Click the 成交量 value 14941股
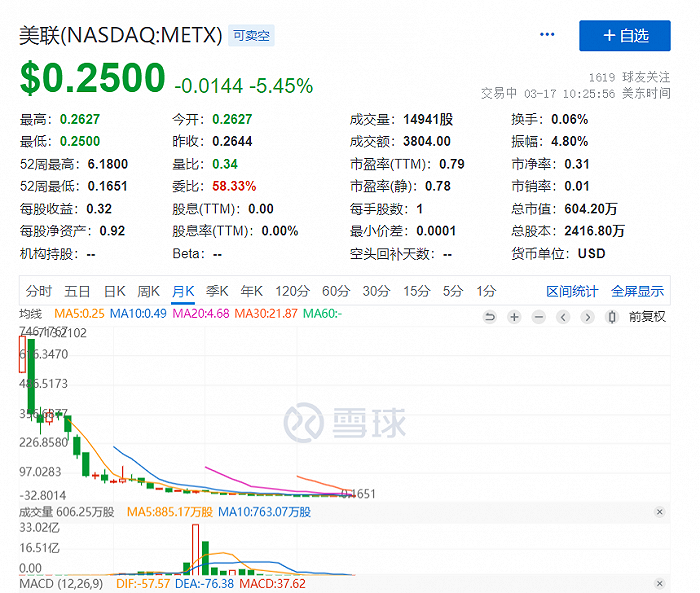The height and width of the screenshot is (593, 700). click(428, 119)
